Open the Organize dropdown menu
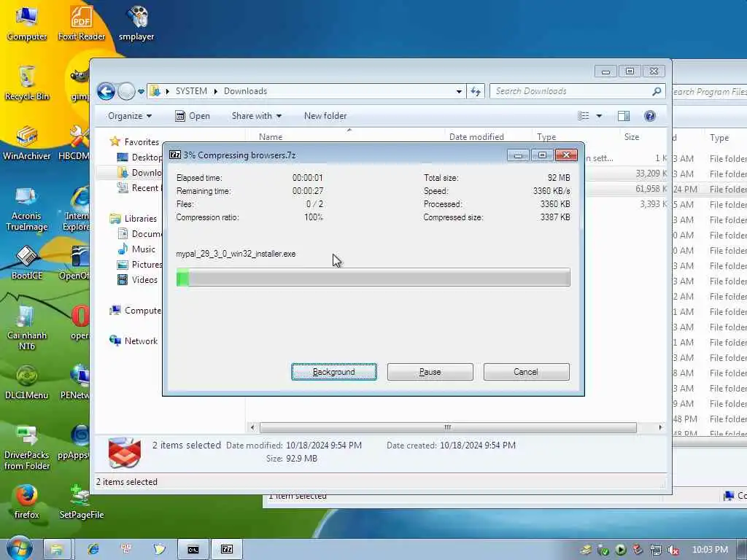Screen dimensions: 747x560 click(x=130, y=116)
